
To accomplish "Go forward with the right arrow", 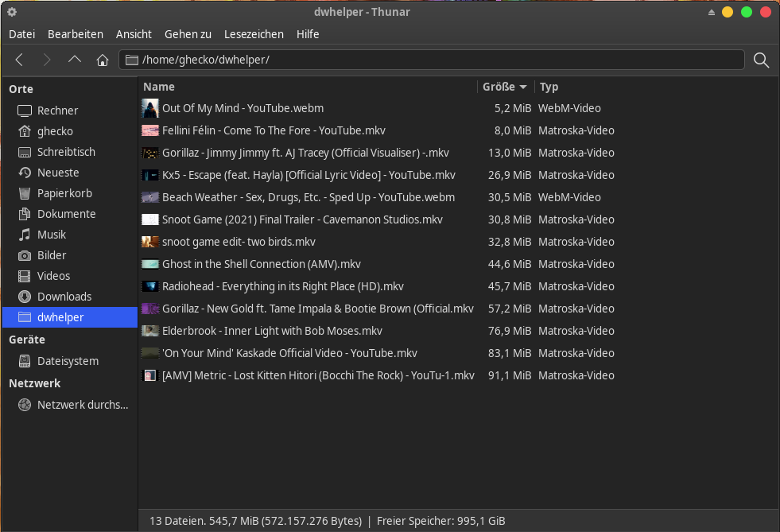I will coord(47,60).
